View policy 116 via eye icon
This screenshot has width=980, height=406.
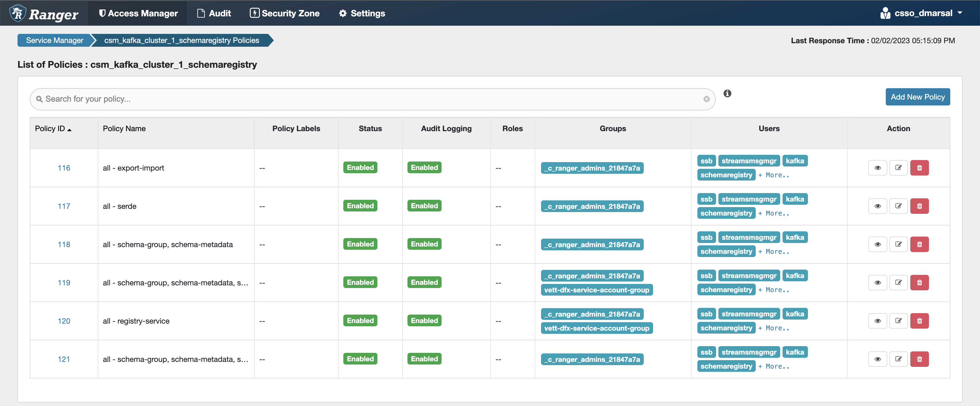[877, 168]
